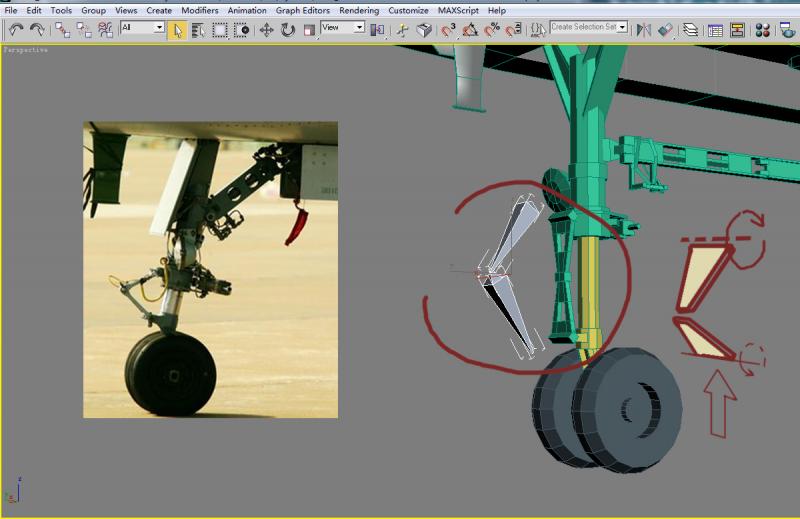This screenshot has width=800, height=519.
Task: Click the Perspective viewport label
Action: pyautogui.click(x=26, y=50)
